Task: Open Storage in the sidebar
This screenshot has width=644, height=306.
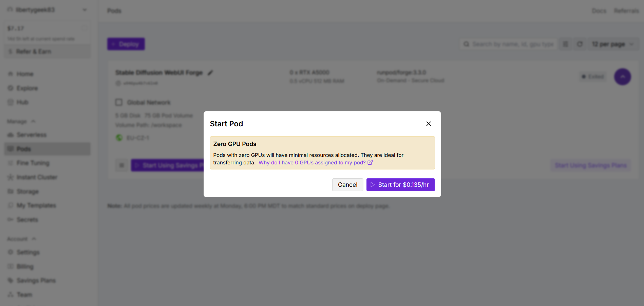Action: coord(27,192)
